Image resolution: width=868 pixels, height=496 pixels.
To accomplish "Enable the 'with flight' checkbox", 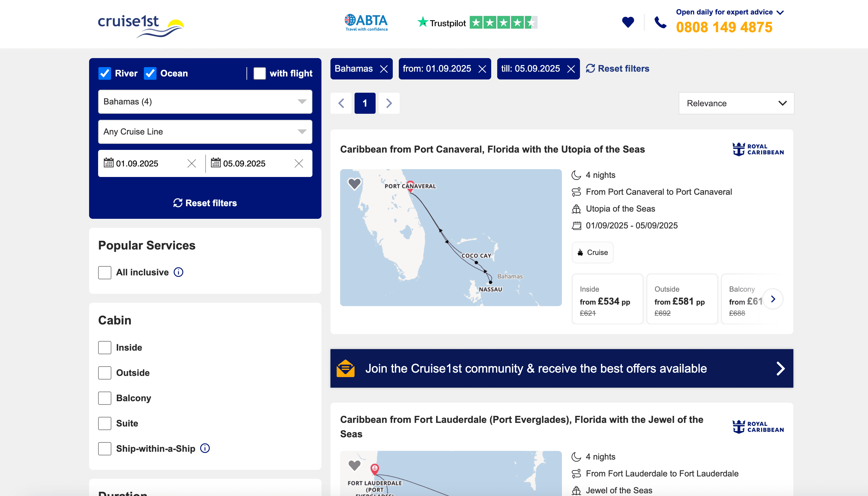I will (x=259, y=73).
